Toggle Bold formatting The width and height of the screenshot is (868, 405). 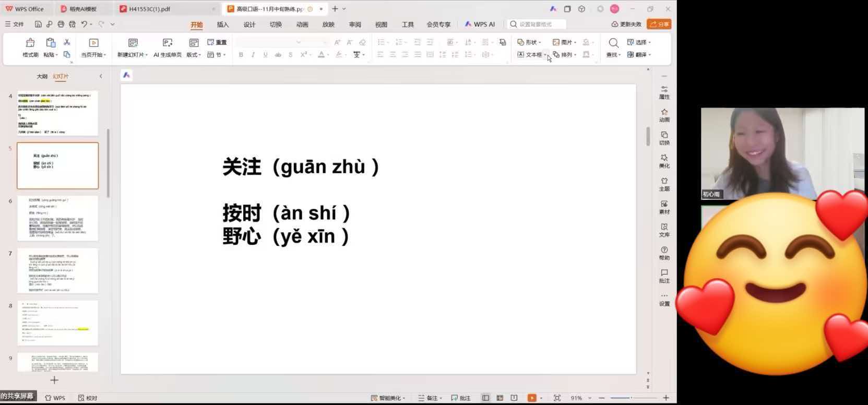point(241,54)
